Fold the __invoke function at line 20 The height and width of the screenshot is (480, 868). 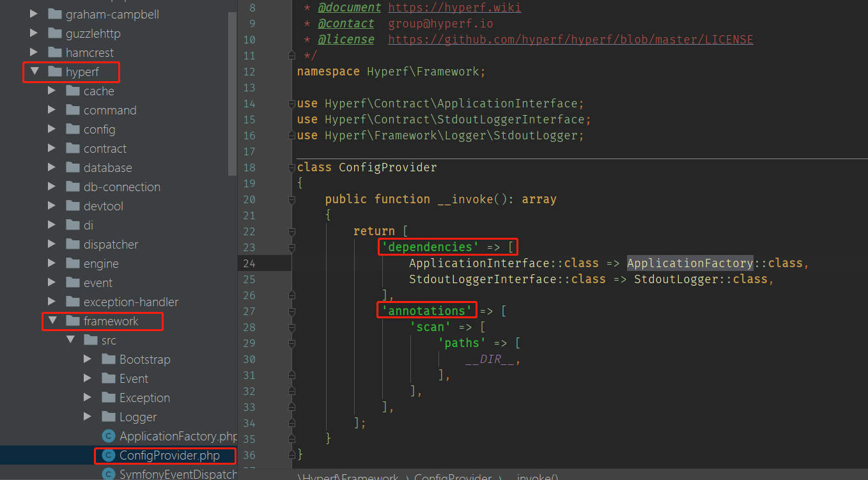coord(292,199)
